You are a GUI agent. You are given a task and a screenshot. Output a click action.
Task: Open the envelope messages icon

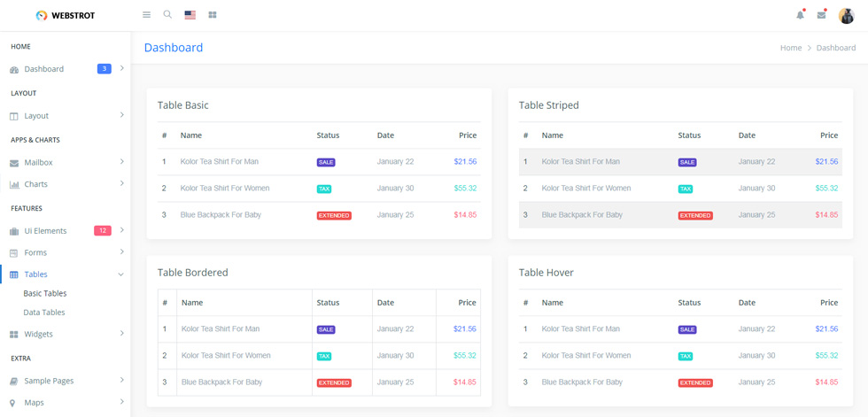coord(822,15)
